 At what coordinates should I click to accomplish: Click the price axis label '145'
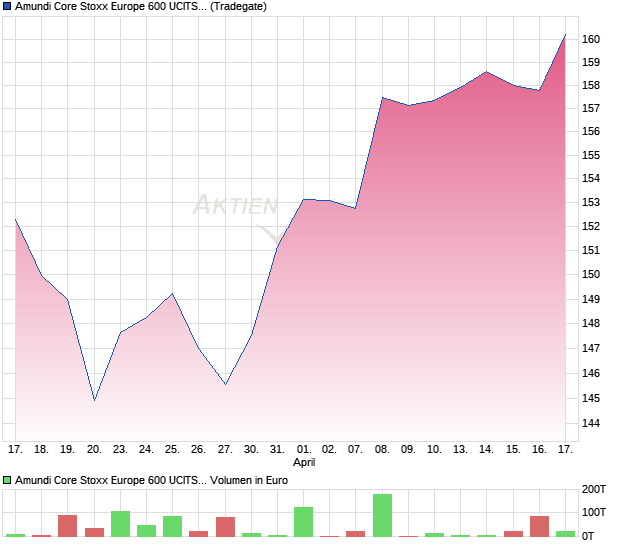coord(591,398)
